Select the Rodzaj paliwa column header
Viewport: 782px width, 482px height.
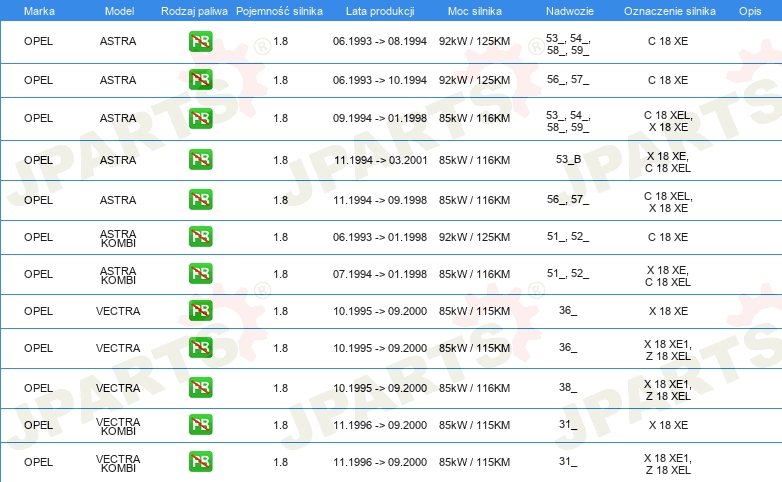(x=194, y=11)
